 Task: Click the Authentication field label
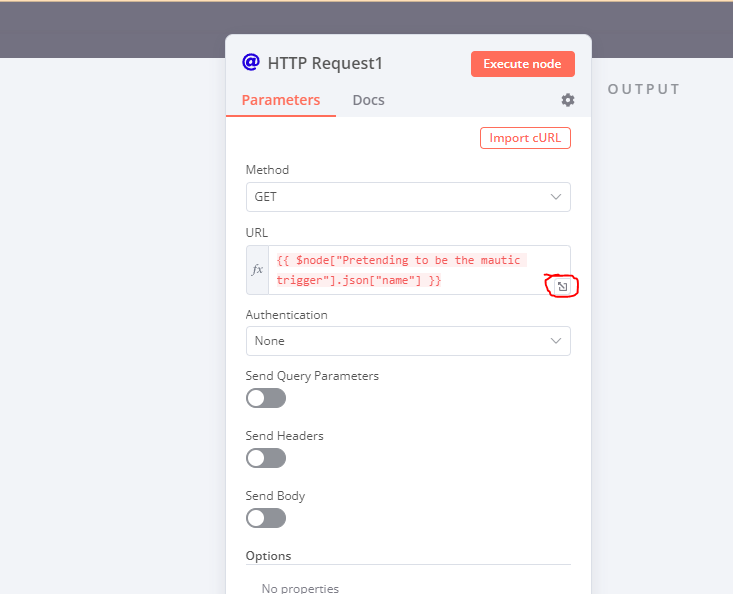coord(286,315)
